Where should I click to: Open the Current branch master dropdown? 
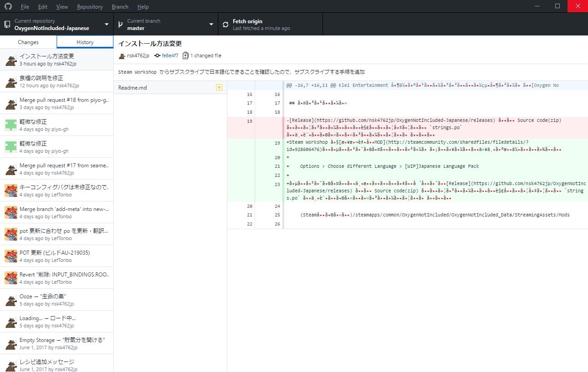pyautogui.click(x=166, y=24)
